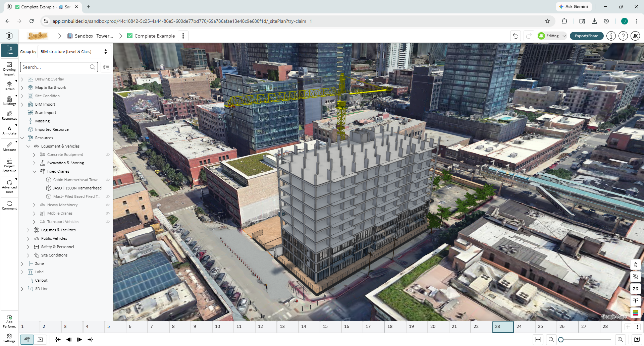Select JASO | J300N Hammerhead tree item
Screen dimensions: 644x346
[77, 188]
